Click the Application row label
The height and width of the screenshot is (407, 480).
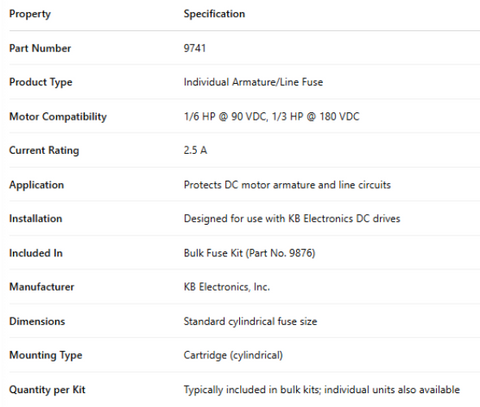36,185
